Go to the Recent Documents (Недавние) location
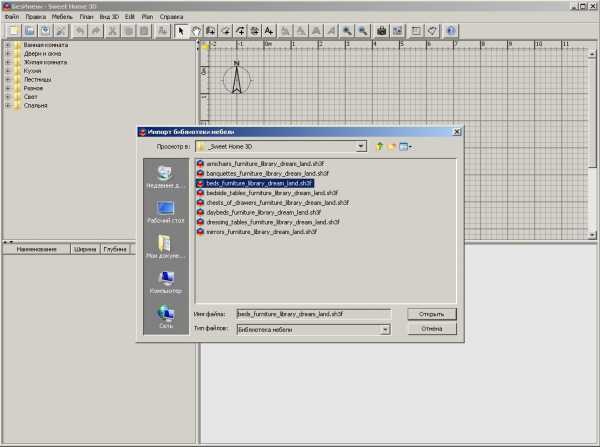This screenshot has height=447, width=600. tap(165, 176)
